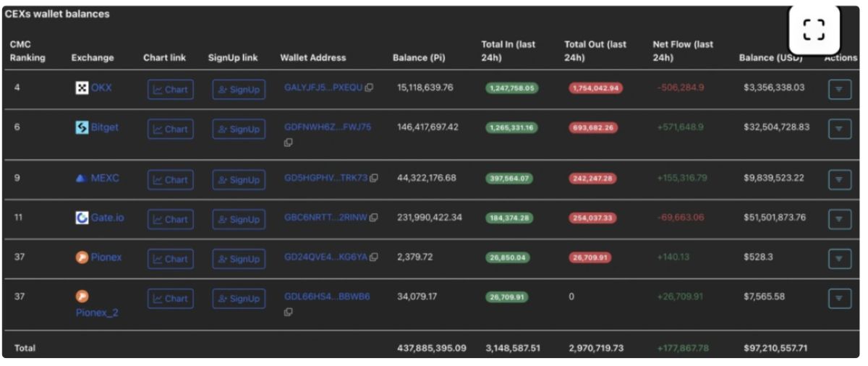Open wallet address GDL66HS4...BBWB6
868x366 pixels.
tap(327, 296)
